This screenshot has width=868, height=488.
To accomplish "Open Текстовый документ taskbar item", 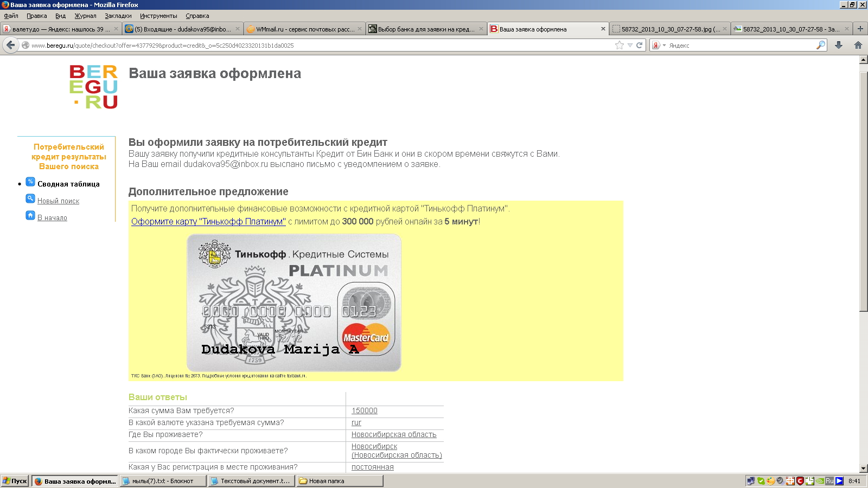I will click(x=252, y=481).
